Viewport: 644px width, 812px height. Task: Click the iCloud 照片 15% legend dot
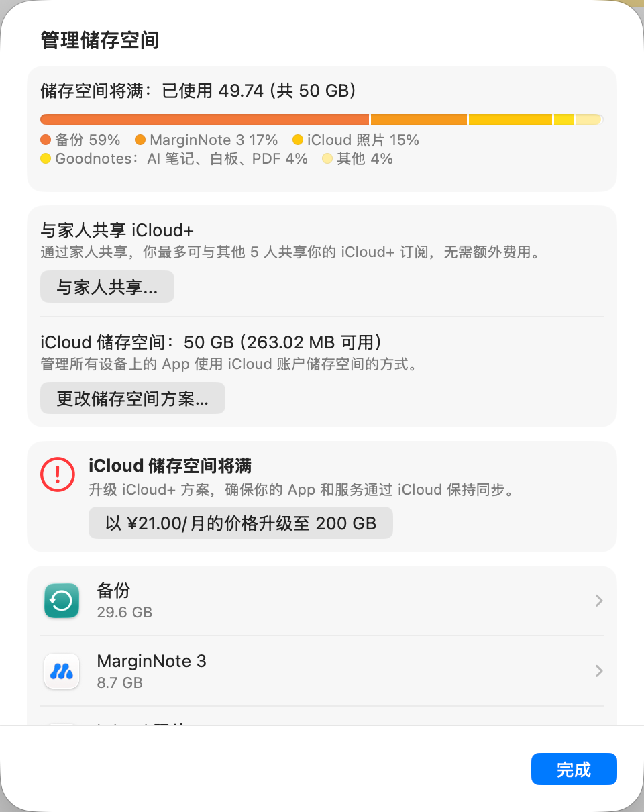298,140
